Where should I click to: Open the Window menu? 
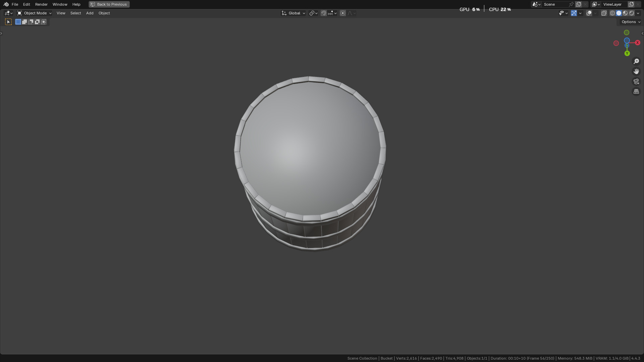tap(60, 4)
